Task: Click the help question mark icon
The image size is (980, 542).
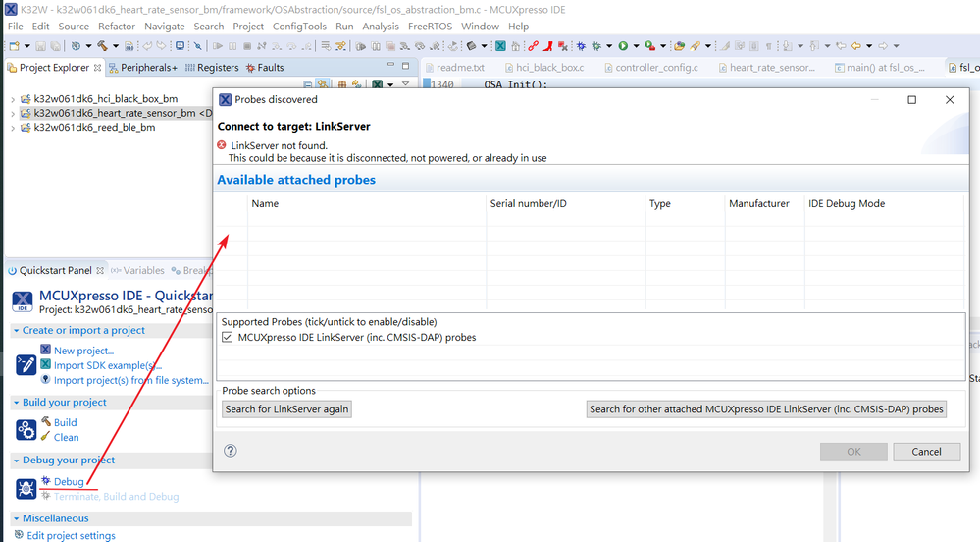Action: pyautogui.click(x=230, y=451)
